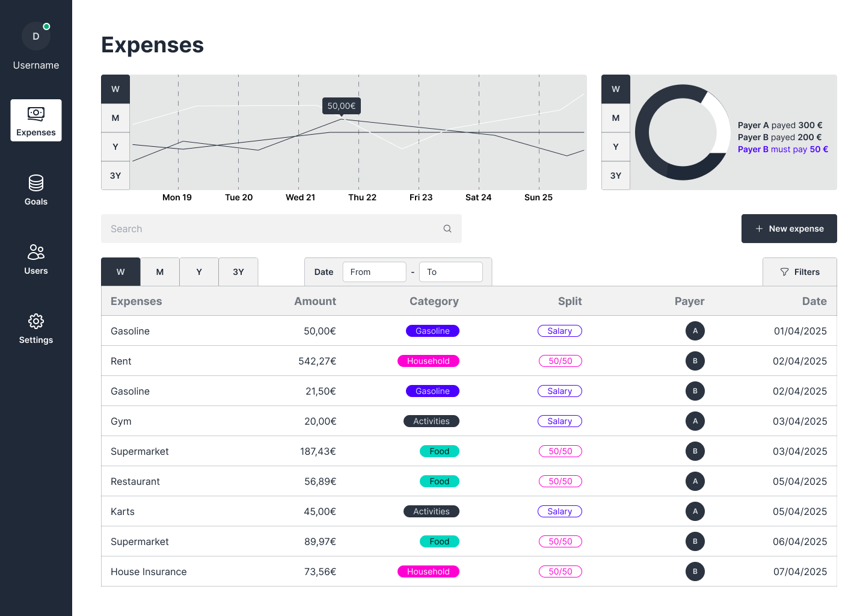
Task: Focus the Search input field
Action: coord(271,229)
